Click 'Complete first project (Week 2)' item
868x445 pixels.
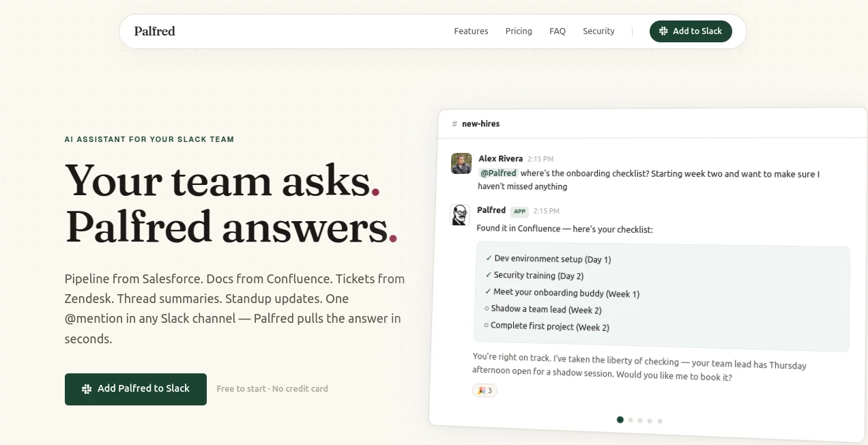click(x=547, y=326)
